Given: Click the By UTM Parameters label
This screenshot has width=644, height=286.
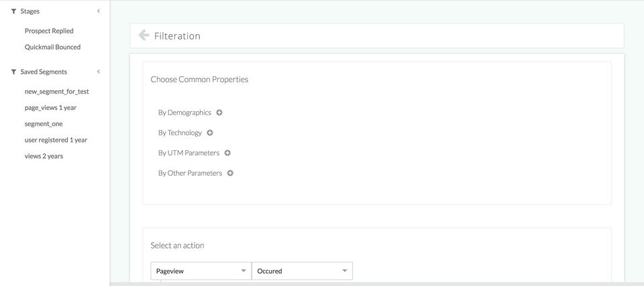Looking at the screenshot, I should click(189, 153).
